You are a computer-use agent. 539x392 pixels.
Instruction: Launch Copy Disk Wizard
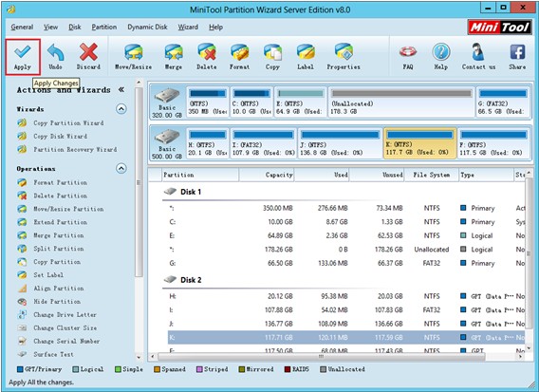[x=60, y=136]
